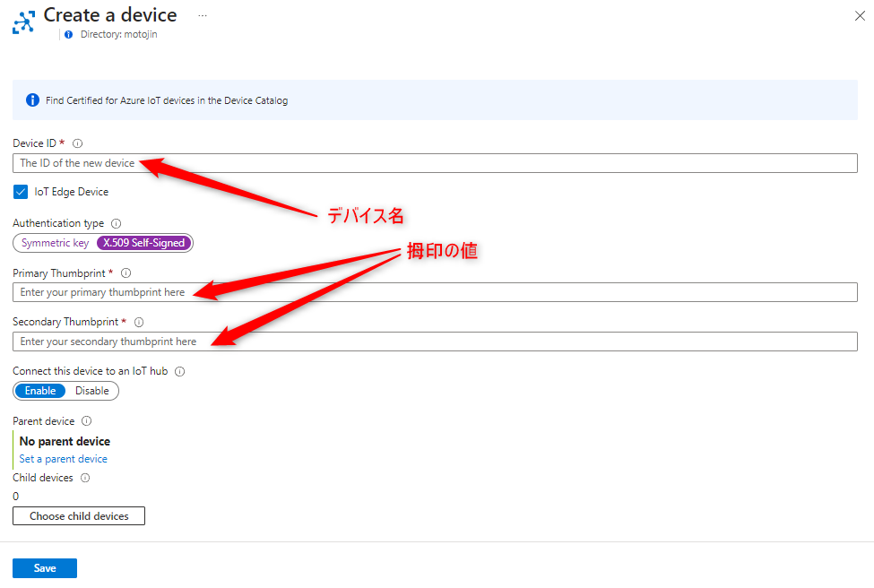Choose Enable for hub connection
874x588 pixels.
pos(40,391)
